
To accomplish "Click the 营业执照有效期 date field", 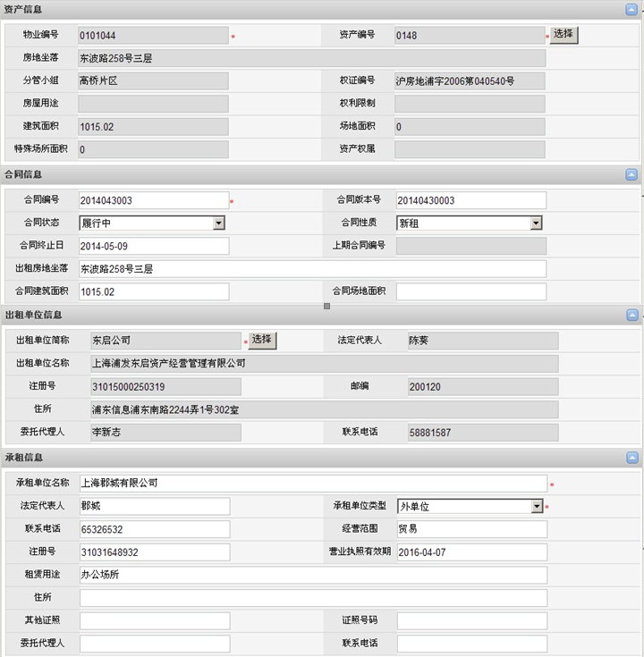I will (x=470, y=552).
